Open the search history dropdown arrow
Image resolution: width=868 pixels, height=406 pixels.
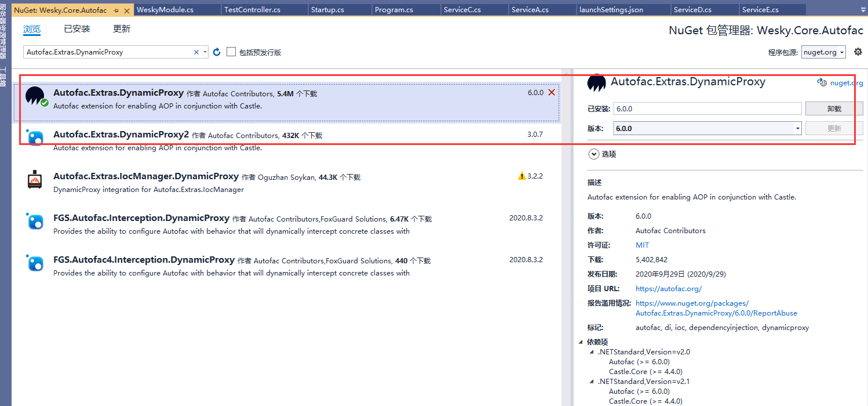tap(205, 52)
